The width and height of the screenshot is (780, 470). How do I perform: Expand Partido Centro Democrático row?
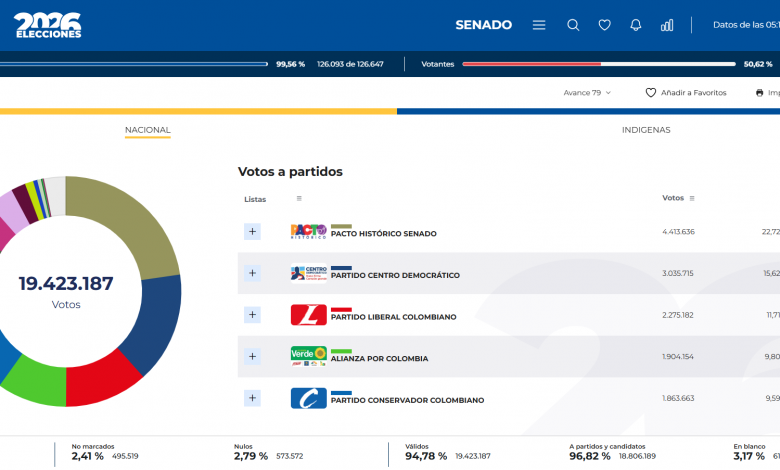[252, 273]
